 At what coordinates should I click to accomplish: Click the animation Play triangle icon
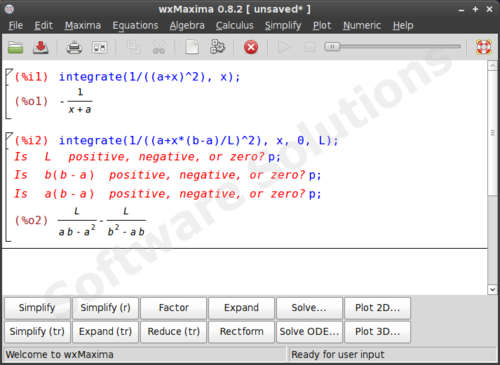pos(284,47)
